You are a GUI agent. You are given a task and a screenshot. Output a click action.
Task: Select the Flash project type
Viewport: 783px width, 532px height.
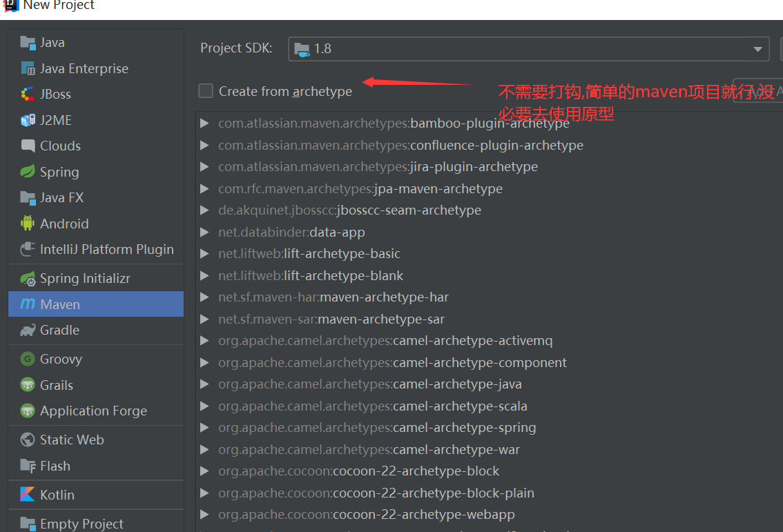pyautogui.click(x=96, y=466)
